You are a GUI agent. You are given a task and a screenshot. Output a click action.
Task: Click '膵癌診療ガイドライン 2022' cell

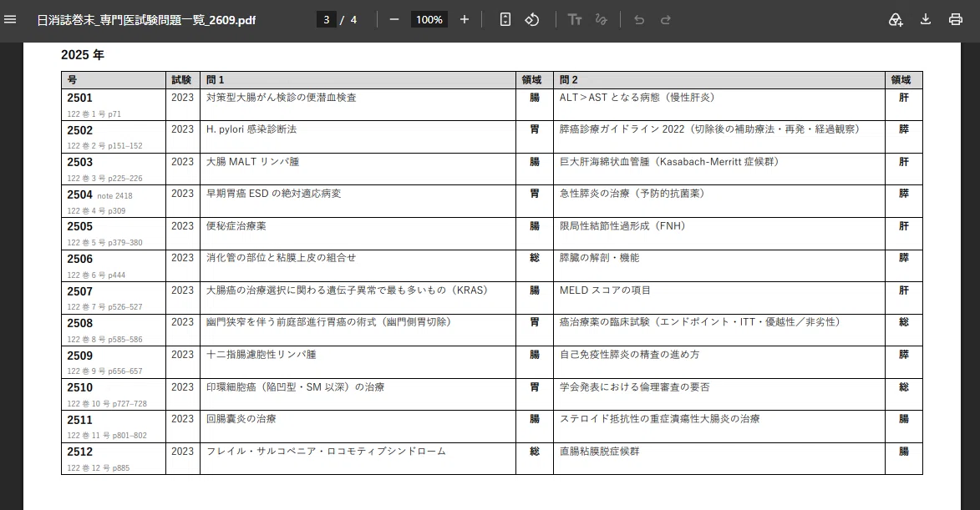point(709,129)
